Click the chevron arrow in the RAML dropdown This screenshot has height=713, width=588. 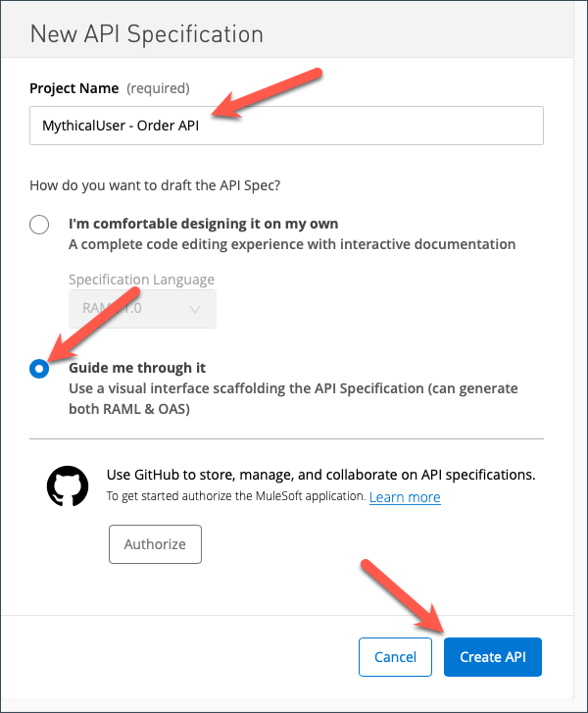pos(195,310)
